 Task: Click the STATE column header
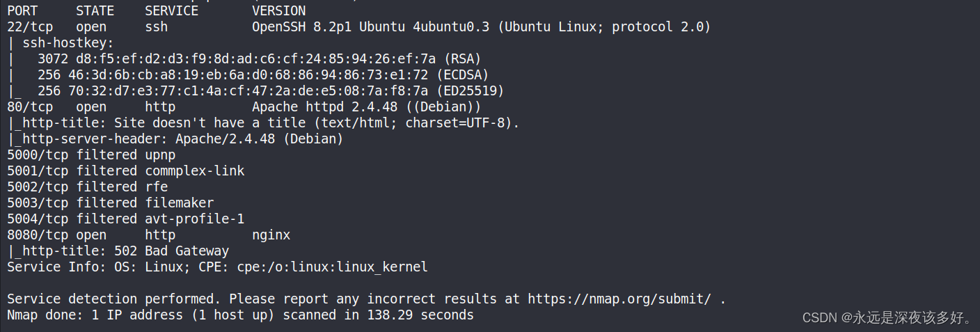pos(95,10)
